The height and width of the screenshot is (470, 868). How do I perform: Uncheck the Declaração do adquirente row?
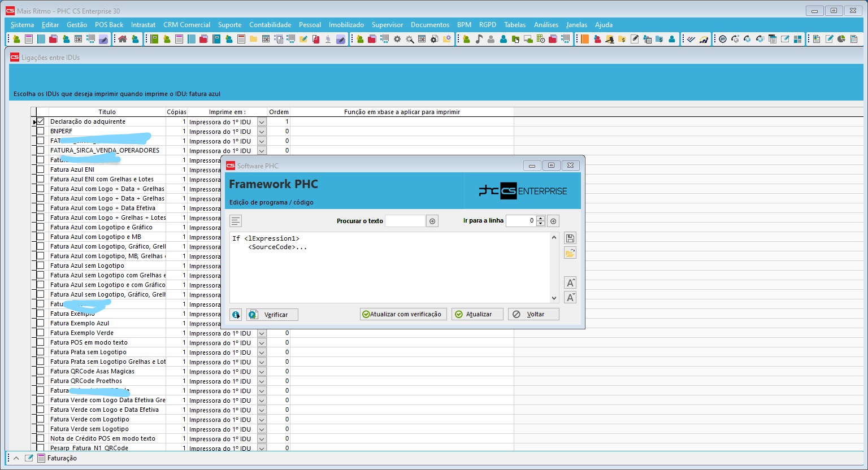pyautogui.click(x=40, y=121)
